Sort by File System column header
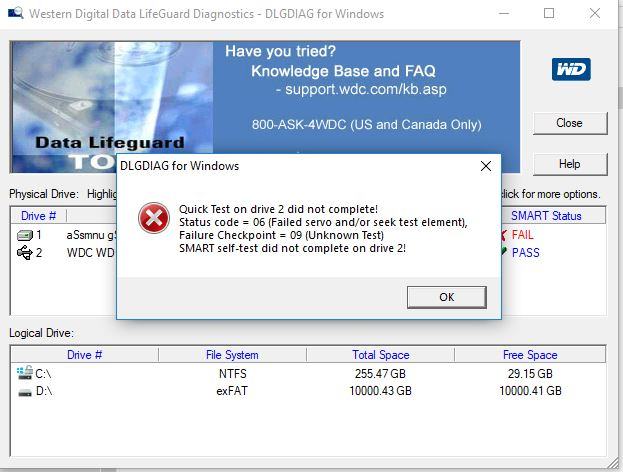The image size is (623, 472). 232,355
